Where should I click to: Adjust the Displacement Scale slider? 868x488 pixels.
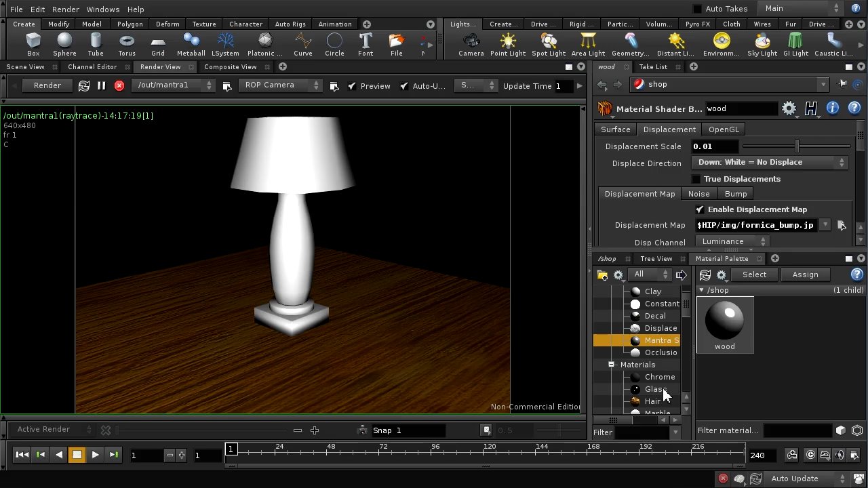[797, 146]
